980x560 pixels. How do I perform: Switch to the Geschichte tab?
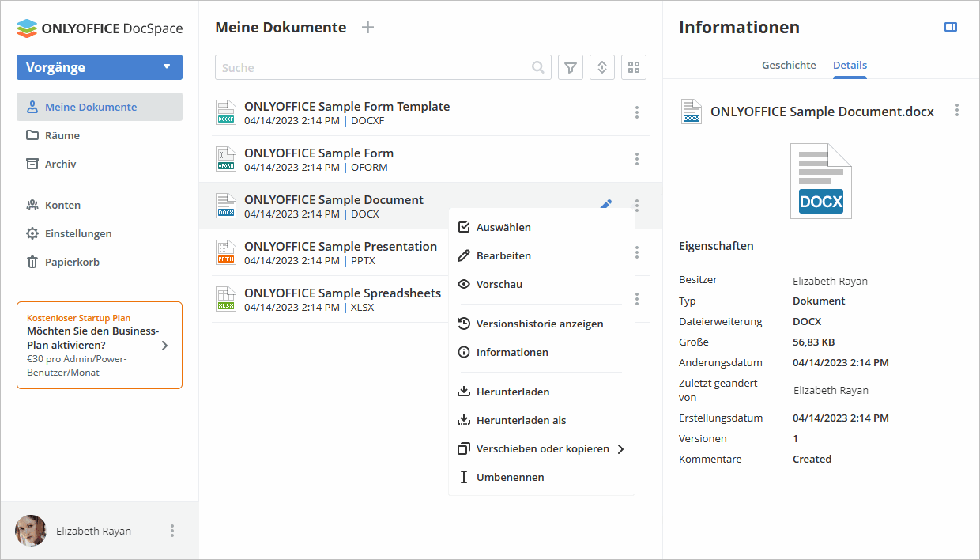(789, 65)
